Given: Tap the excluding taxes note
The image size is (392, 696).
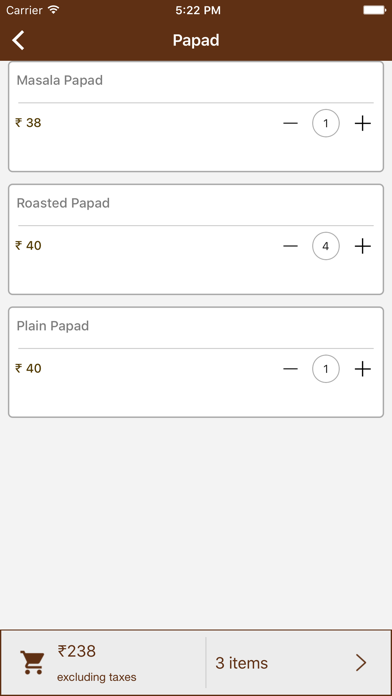Looking at the screenshot, I should pos(97,677).
